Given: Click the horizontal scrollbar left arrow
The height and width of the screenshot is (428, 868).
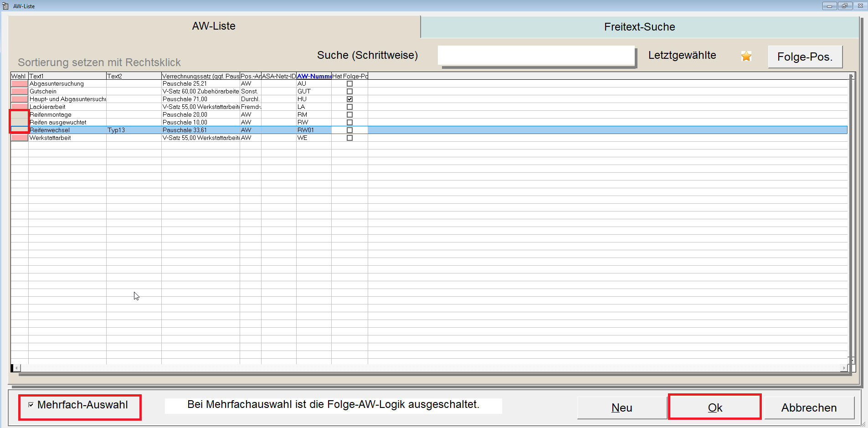Looking at the screenshot, I should click(x=17, y=368).
